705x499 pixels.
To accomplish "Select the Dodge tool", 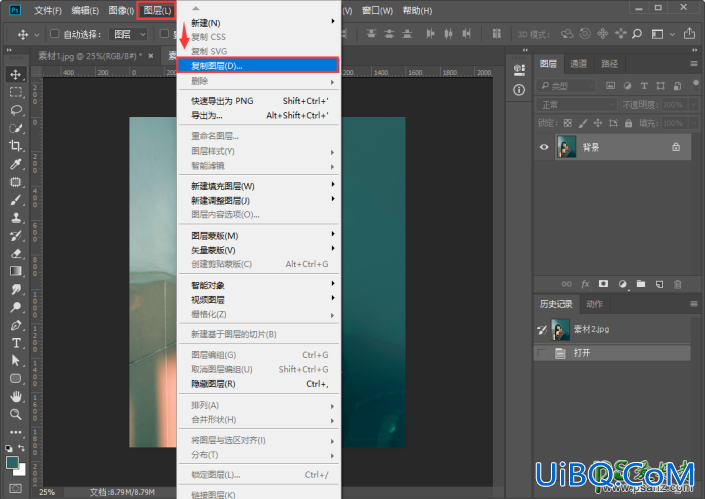I will coord(16,307).
